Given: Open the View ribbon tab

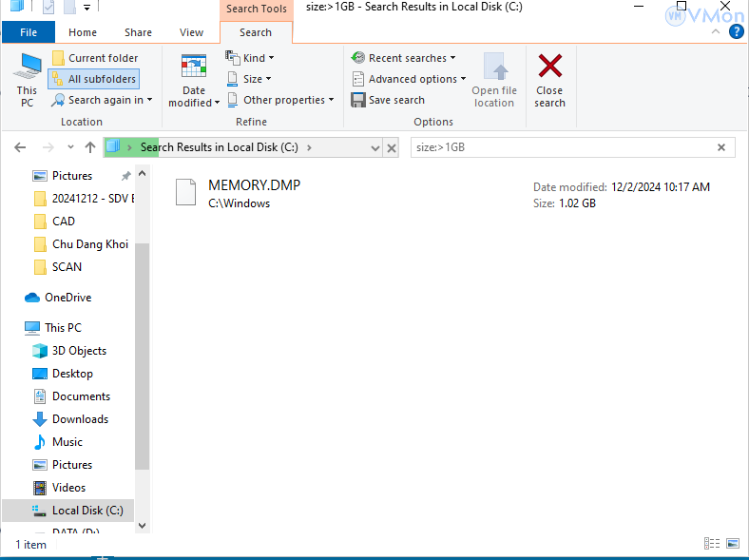Looking at the screenshot, I should coord(191,32).
